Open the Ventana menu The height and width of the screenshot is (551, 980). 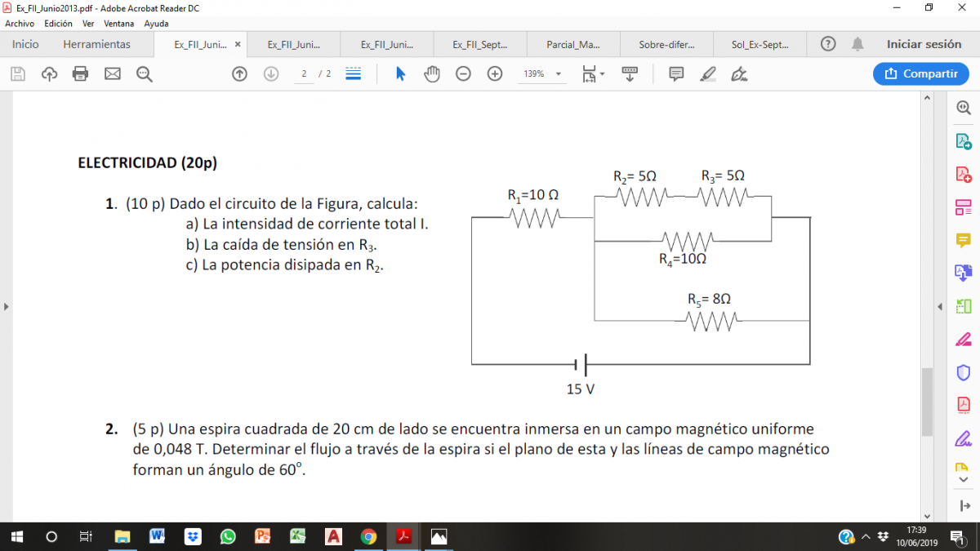[119, 24]
